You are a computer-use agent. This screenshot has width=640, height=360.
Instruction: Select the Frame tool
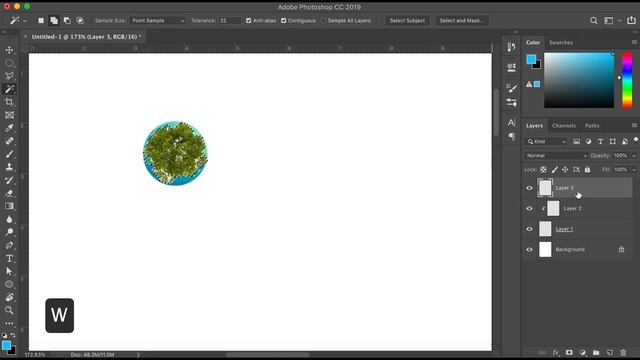(9, 115)
